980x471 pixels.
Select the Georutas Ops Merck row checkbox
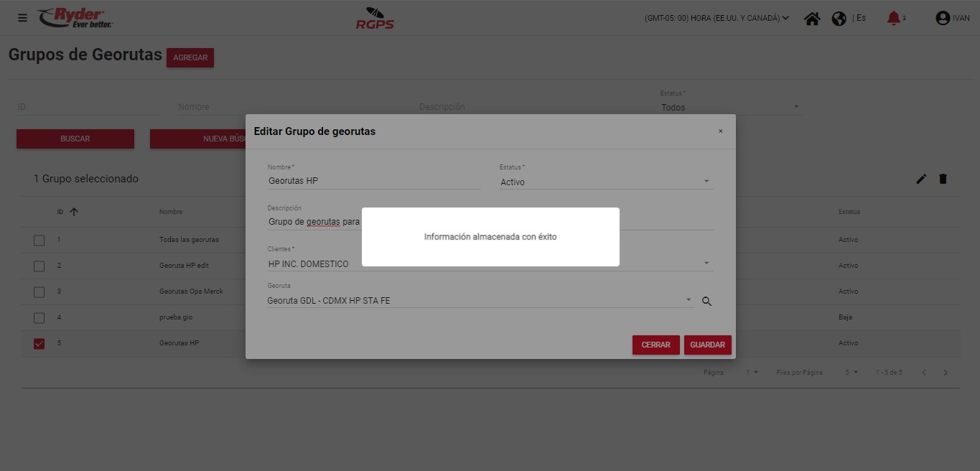click(x=39, y=292)
